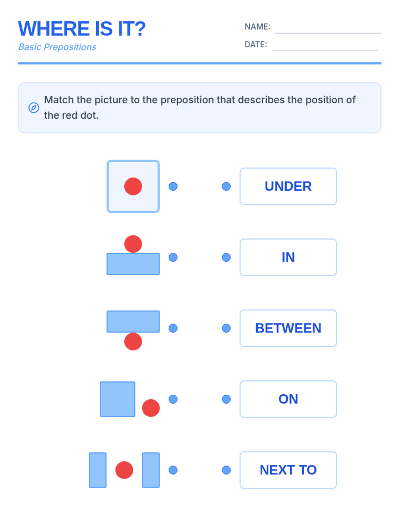Select the picture of dot inside square

coord(133,186)
